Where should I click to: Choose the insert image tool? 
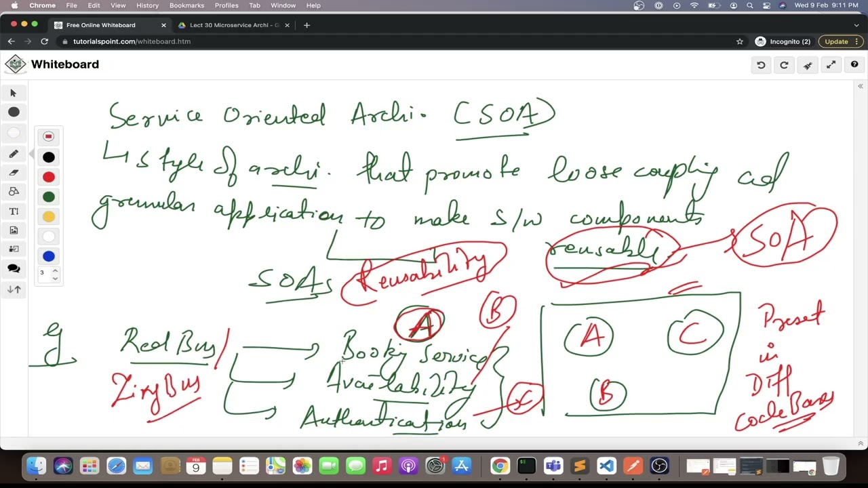coord(14,230)
